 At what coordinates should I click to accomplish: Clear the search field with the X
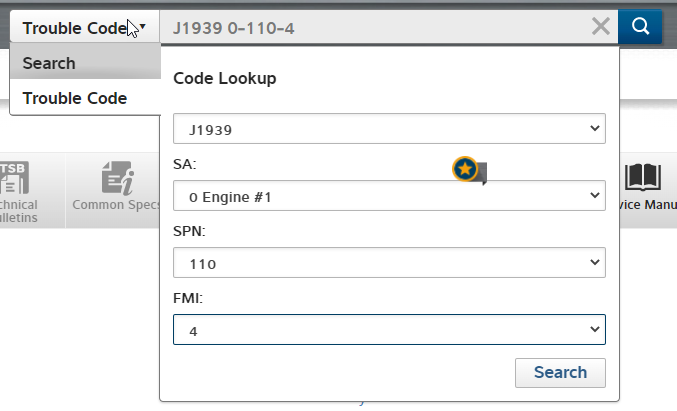pos(600,27)
